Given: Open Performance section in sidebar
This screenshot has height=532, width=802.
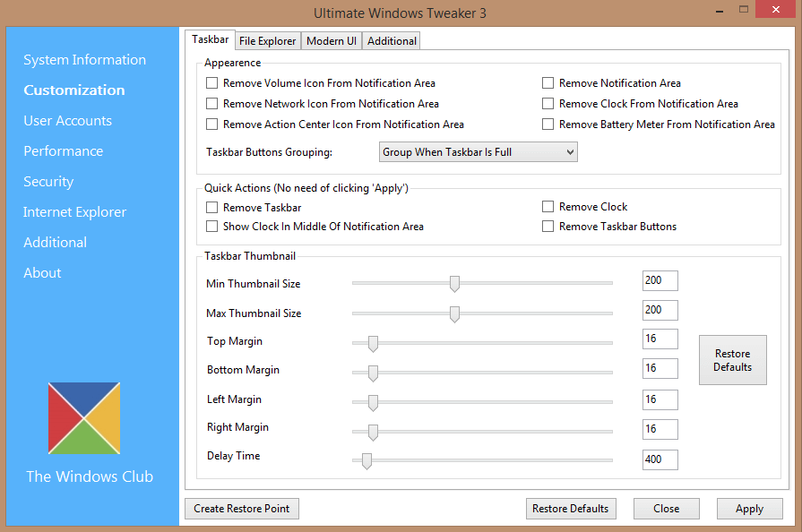Looking at the screenshot, I should [64, 151].
